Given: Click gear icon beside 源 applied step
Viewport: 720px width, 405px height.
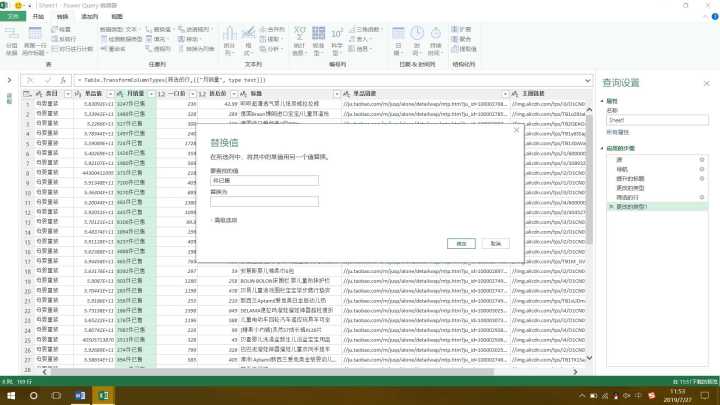Looking at the screenshot, I should coord(701,159).
